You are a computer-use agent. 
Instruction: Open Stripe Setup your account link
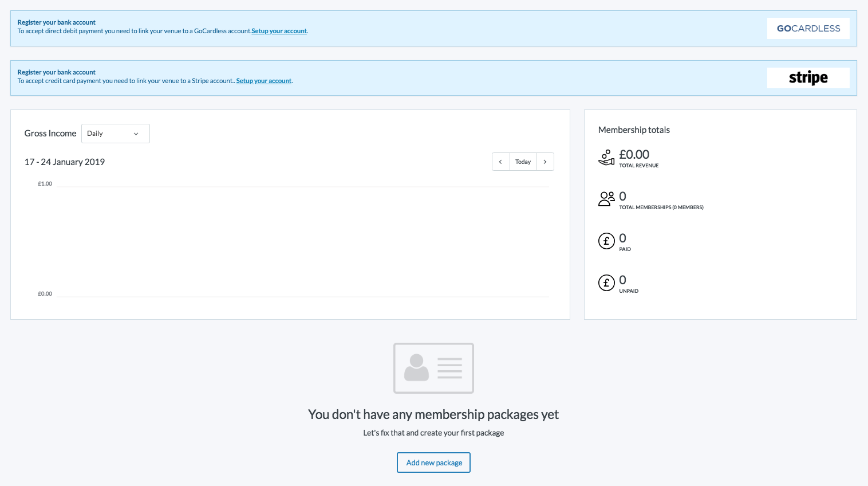point(263,81)
